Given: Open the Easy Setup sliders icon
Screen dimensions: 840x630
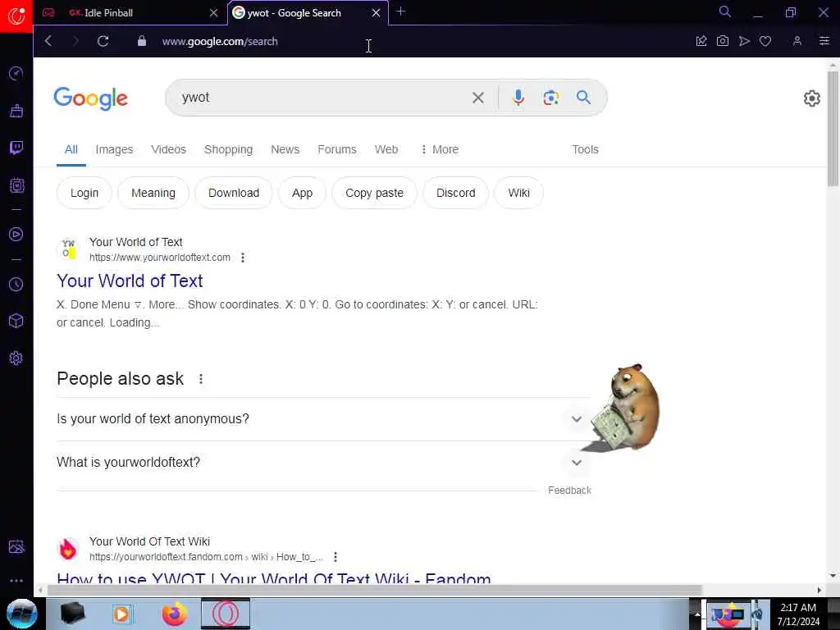Looking at the screenshot, I should click(x=824, y=41).
